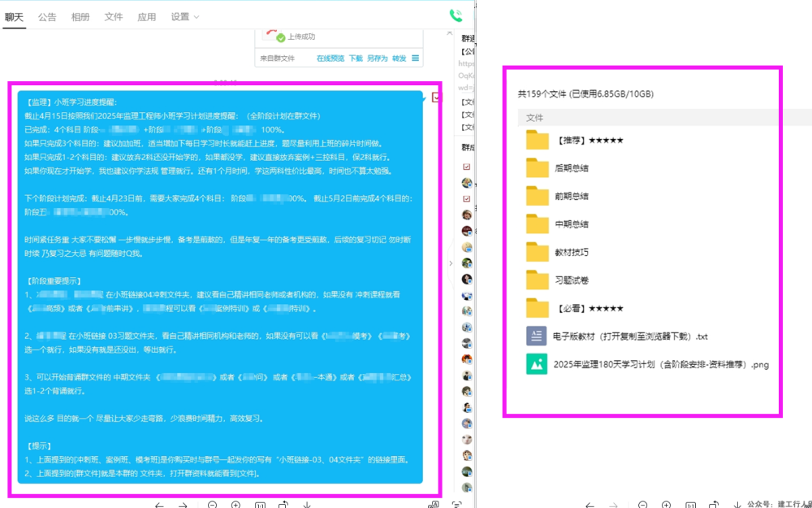Collapse the right side panel with the arrow
812x508 pixels.
(451, 263)
